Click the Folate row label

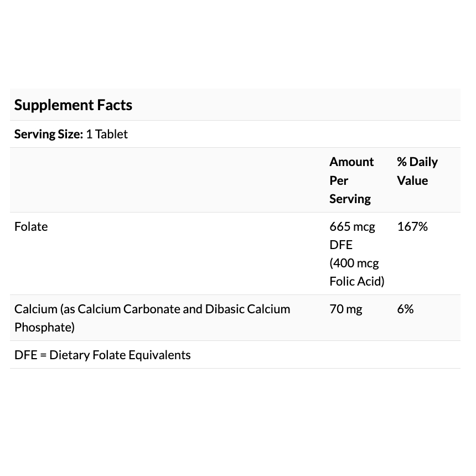31,226
